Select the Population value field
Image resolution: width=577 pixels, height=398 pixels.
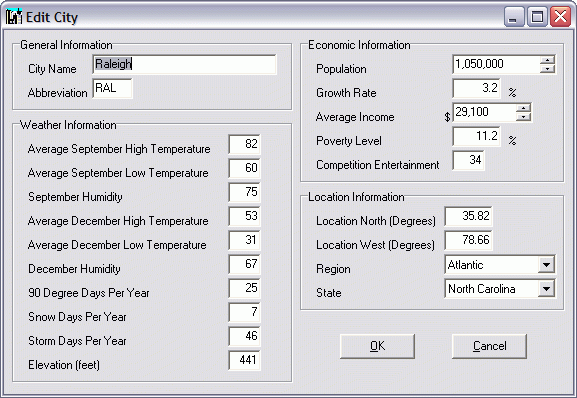click(x=496, y=64)
